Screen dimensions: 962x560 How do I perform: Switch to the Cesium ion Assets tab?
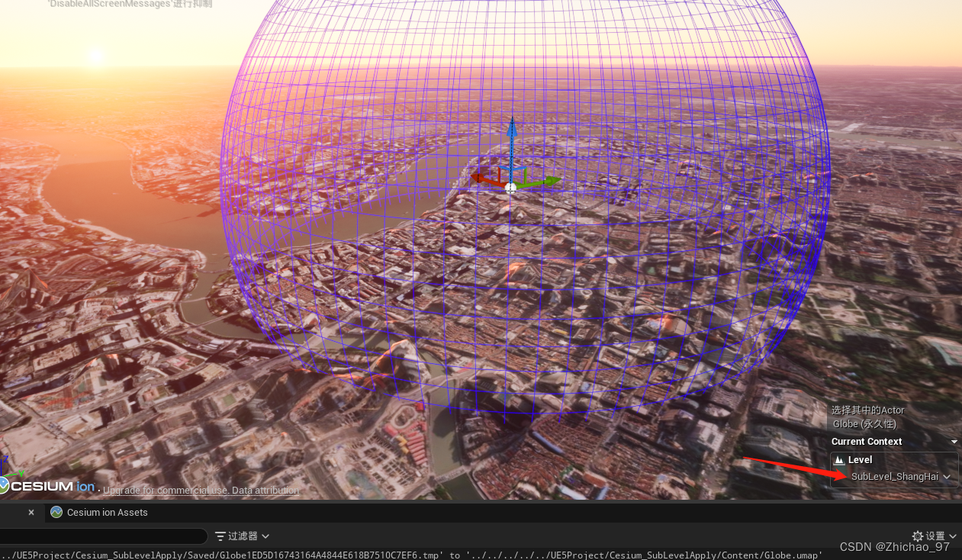pyautogui.click(x=107, y=512)
